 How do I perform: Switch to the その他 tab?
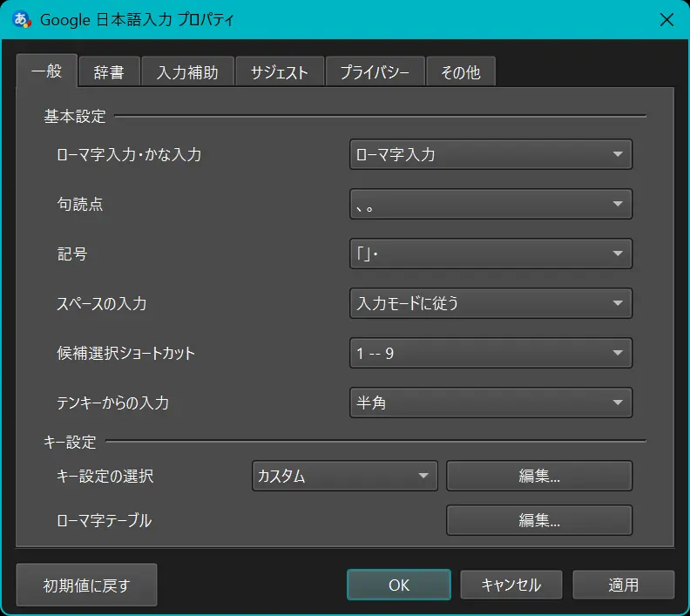(x=461, y=71)
